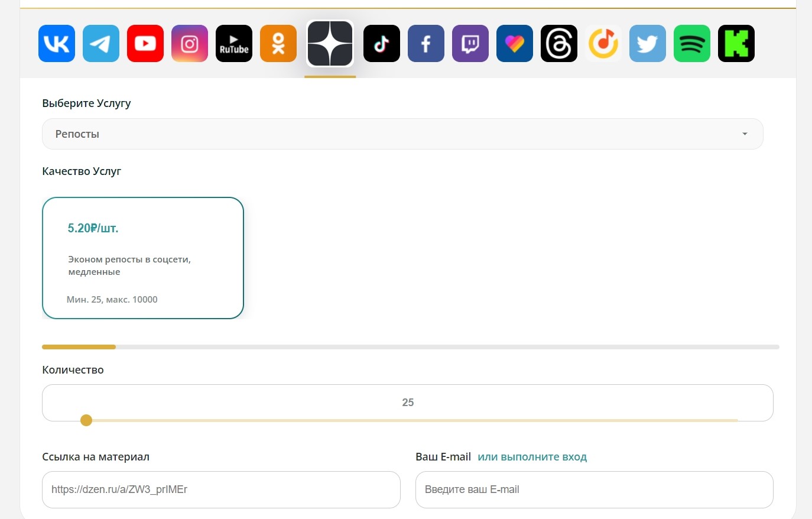Screen dimensions: 812x519
Task: Select the Spotify icon
Action: pyautogui.click(x=692, y=43)
